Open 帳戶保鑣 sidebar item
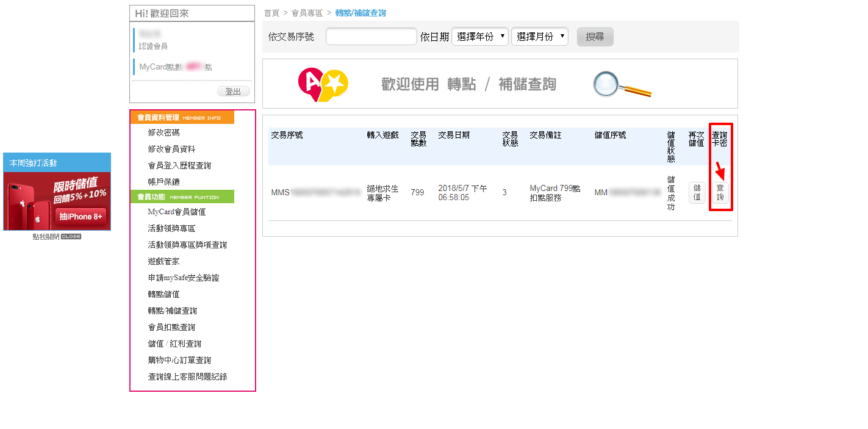Screen dimensions: 868x429 (163, 182)
